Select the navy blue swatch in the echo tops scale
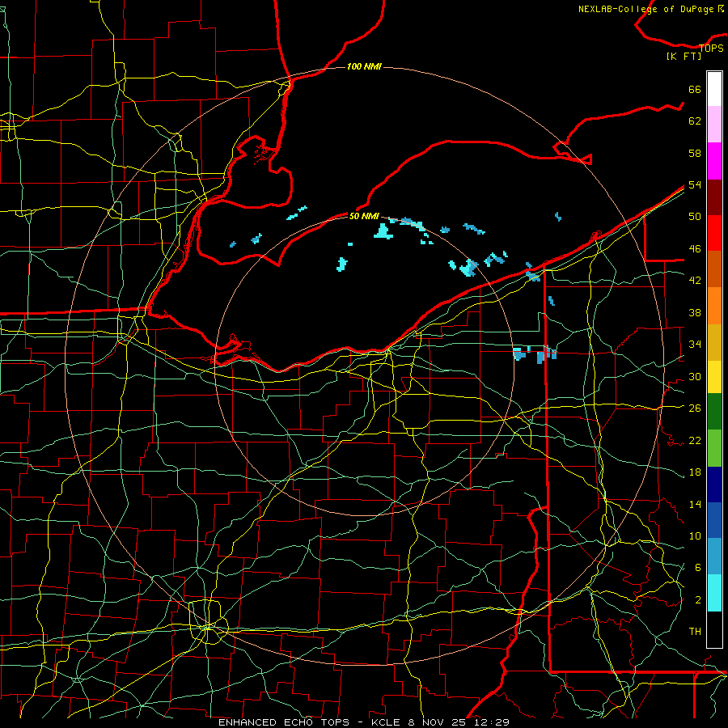Screen dimensions: 728x728 (714, 485)
